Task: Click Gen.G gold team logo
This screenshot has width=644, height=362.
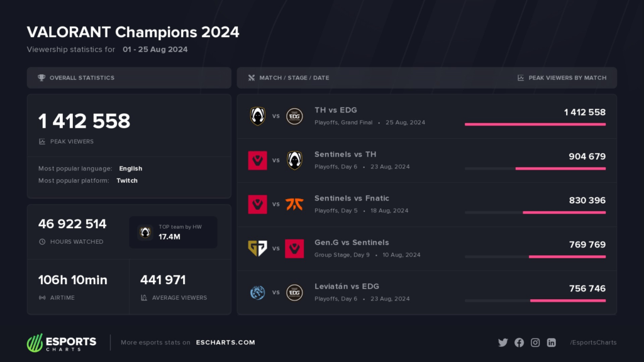Action: 257,248
